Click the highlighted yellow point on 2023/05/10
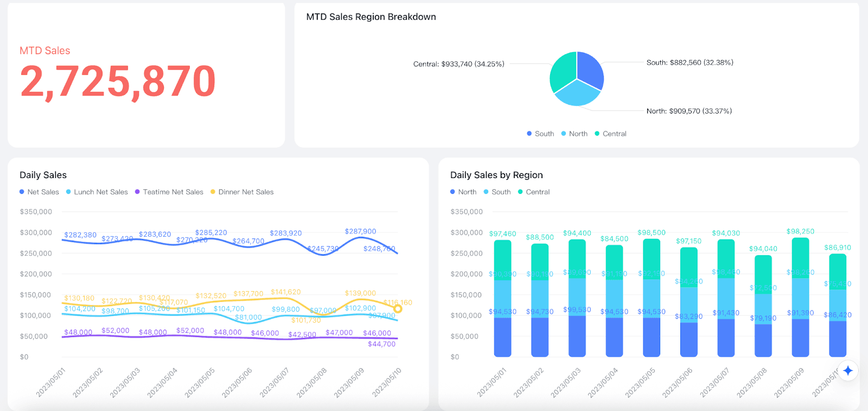The image size is (868, 411). tap(398, 309)
